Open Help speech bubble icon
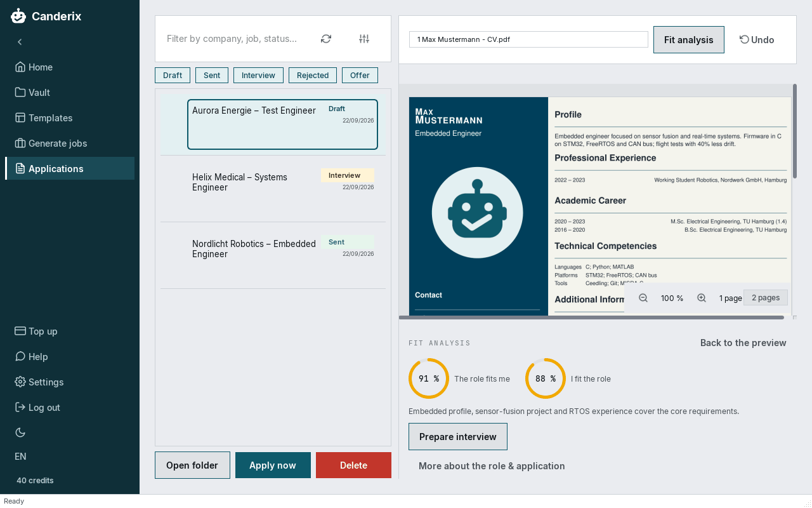 (20, 357)
